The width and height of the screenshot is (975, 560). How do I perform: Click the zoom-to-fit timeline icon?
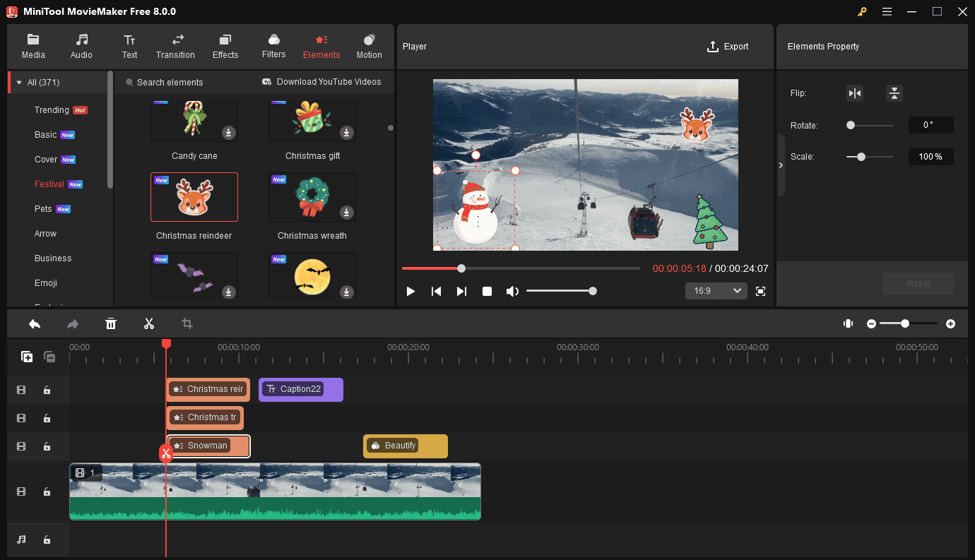point(848,323)
